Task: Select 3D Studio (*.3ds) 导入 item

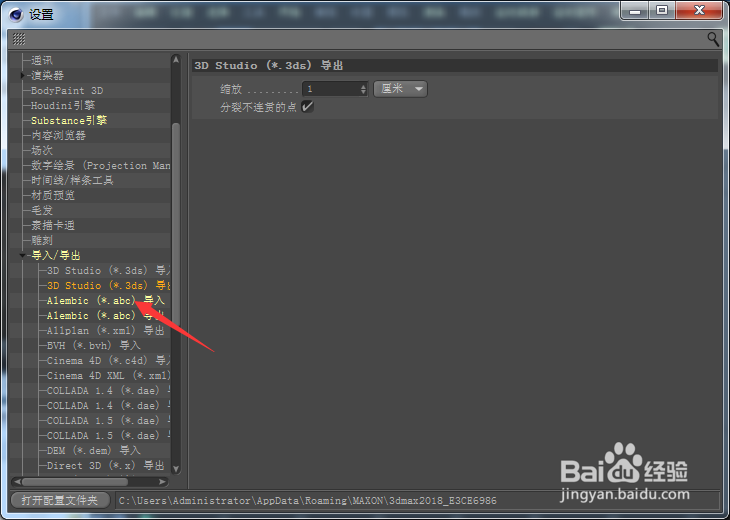Action: (x=108, y=270)
